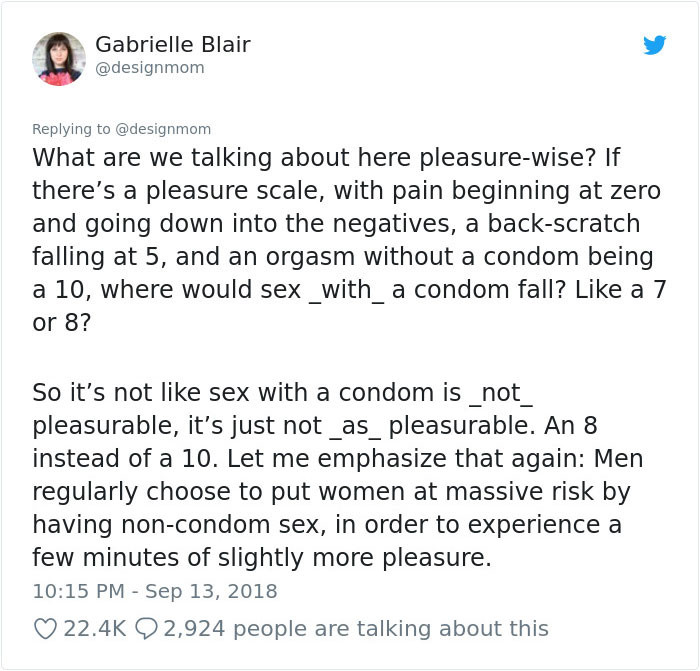The width and height of the screenshot is (700, 671).
Task: Open "people are talking about this" link
Action: 393,628
